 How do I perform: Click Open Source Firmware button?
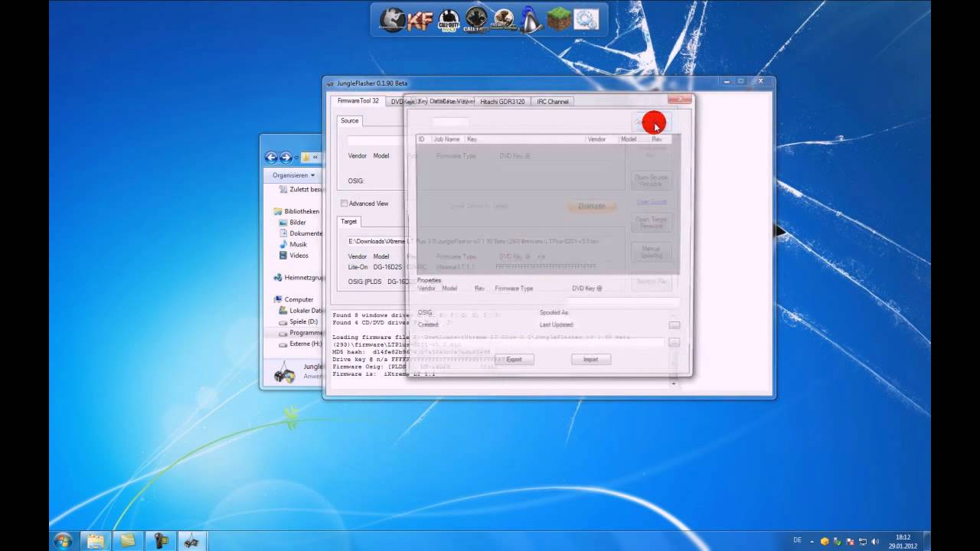(652, 181)
